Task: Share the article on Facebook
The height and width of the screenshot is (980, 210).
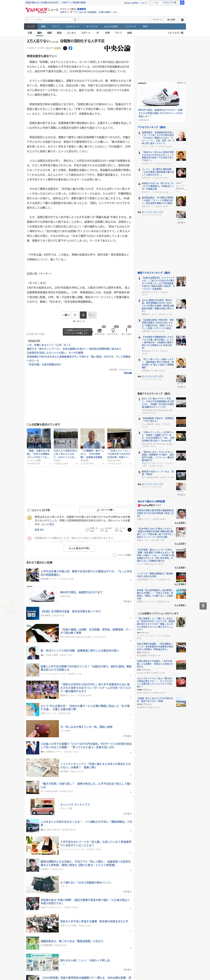Action: [x=70, y=48]
